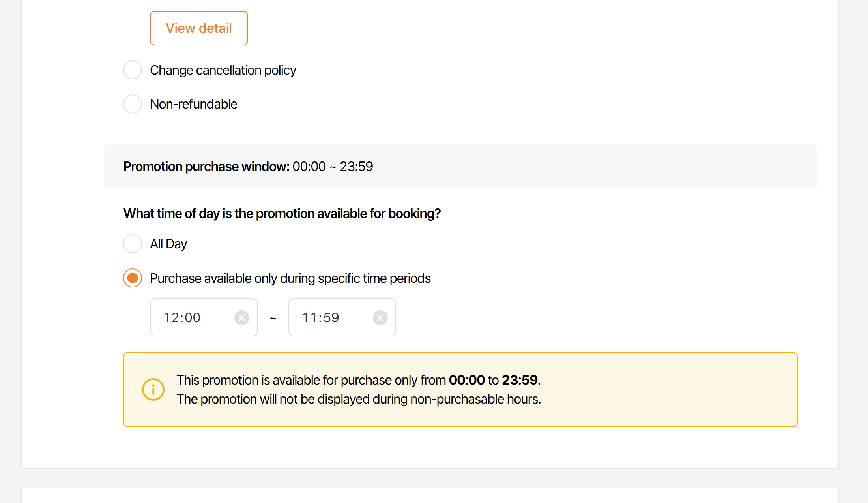Click the tilde separator between time fields
Screen dimensions: 868x503
[273, 318]
